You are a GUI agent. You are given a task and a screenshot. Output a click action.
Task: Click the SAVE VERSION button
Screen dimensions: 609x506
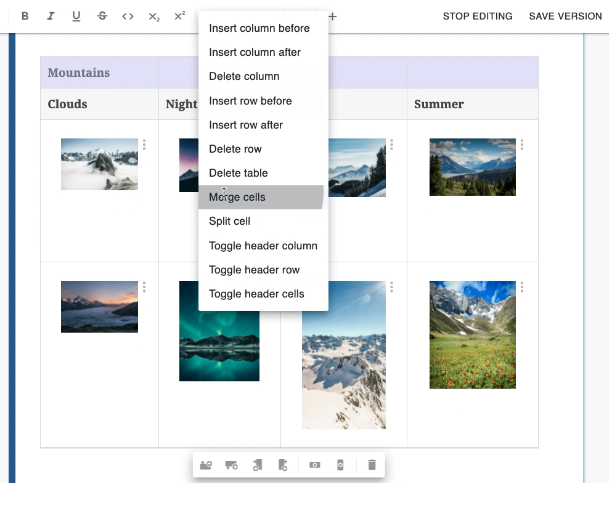565,16
